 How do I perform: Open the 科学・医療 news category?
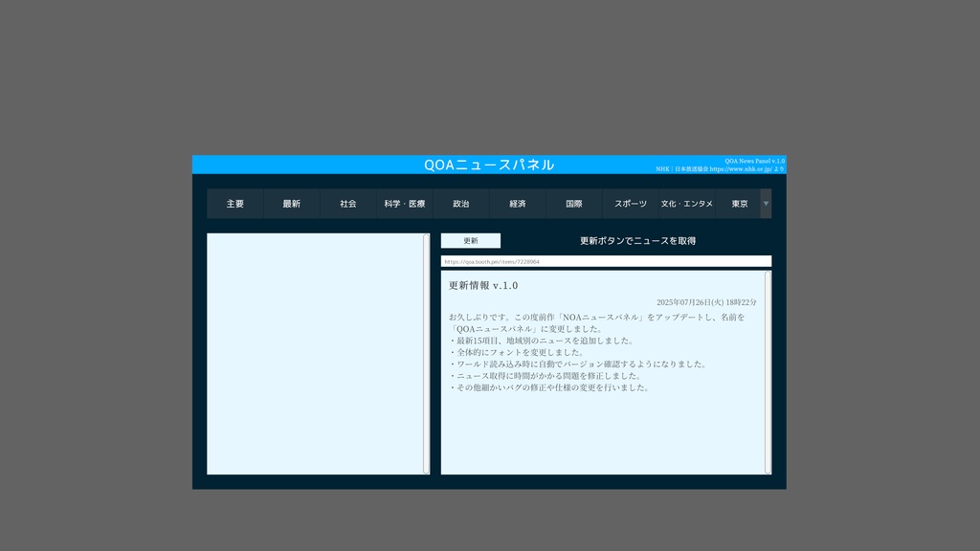(x=403, y=203)
